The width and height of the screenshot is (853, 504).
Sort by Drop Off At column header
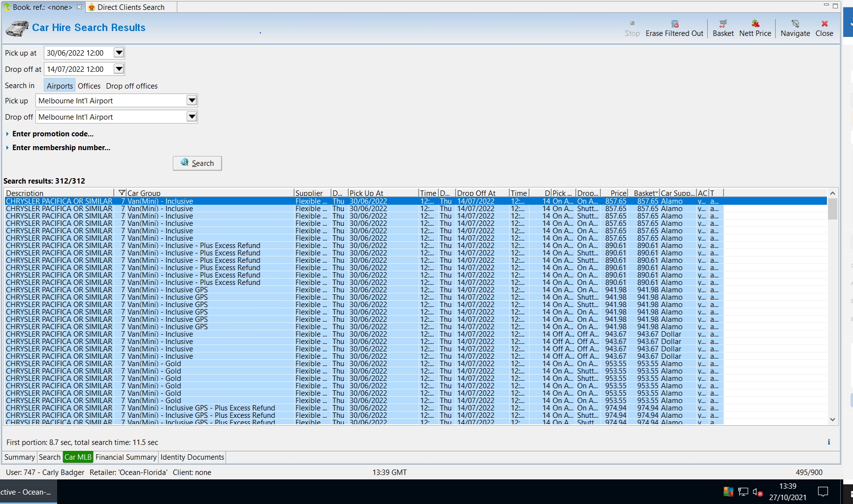coord(483,193)
